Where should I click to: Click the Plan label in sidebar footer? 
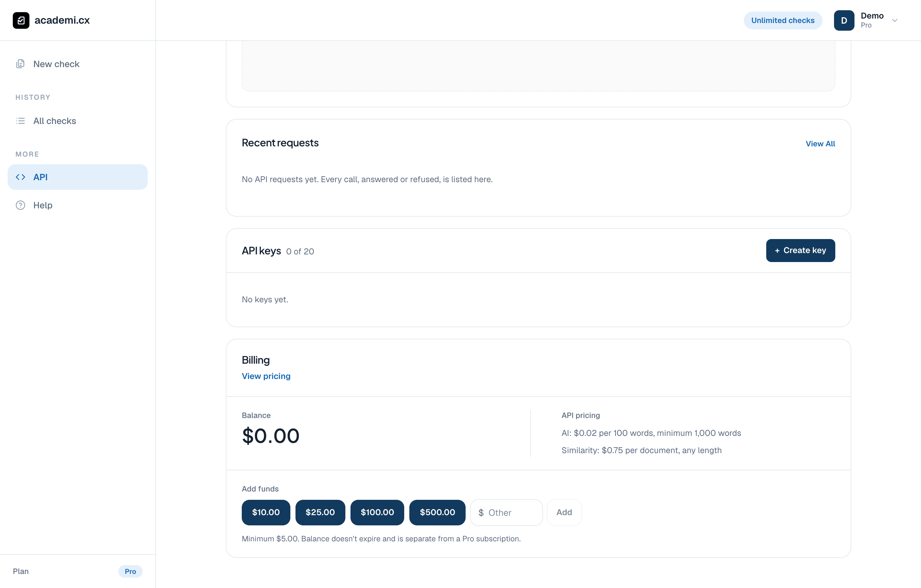21,571
